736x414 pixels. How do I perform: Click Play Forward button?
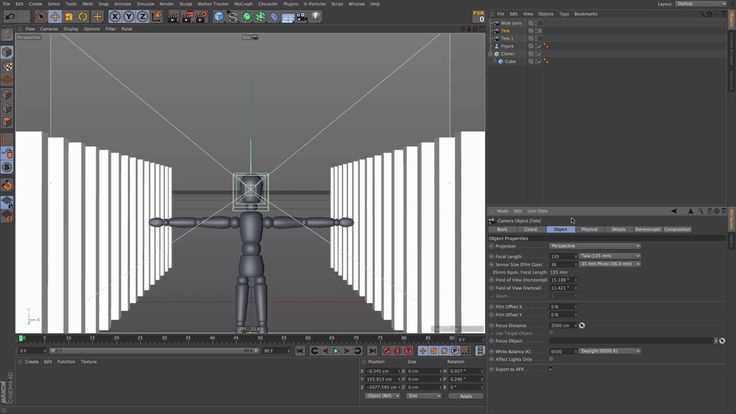tap(336, 350)
